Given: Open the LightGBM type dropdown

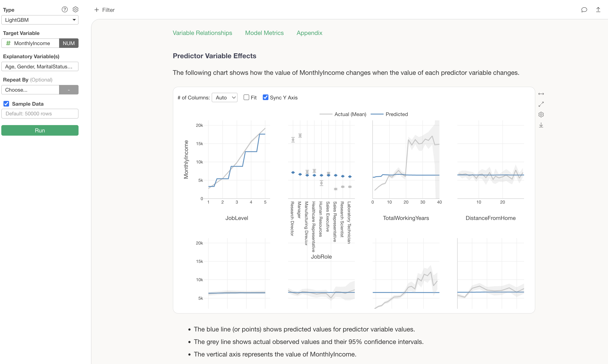Looking at the screenshot, I should point(40,20).
